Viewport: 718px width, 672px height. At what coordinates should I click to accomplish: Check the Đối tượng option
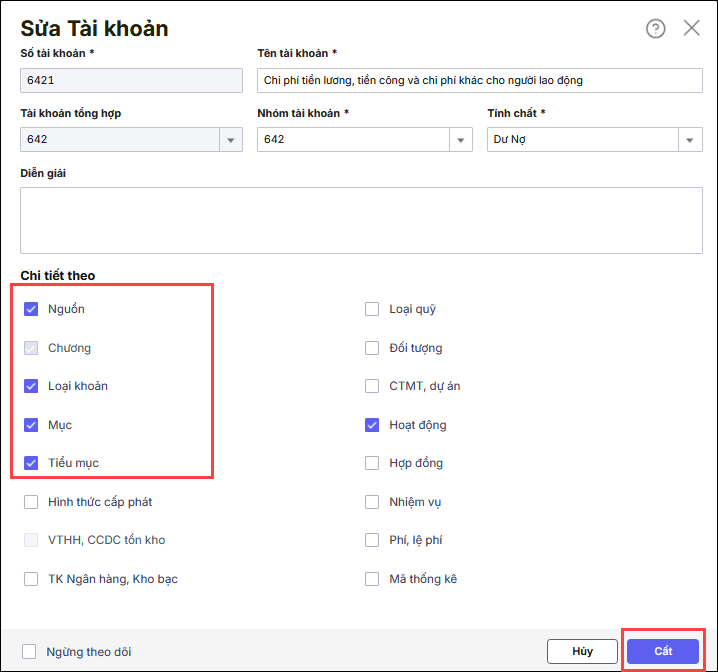pos(372,348)
